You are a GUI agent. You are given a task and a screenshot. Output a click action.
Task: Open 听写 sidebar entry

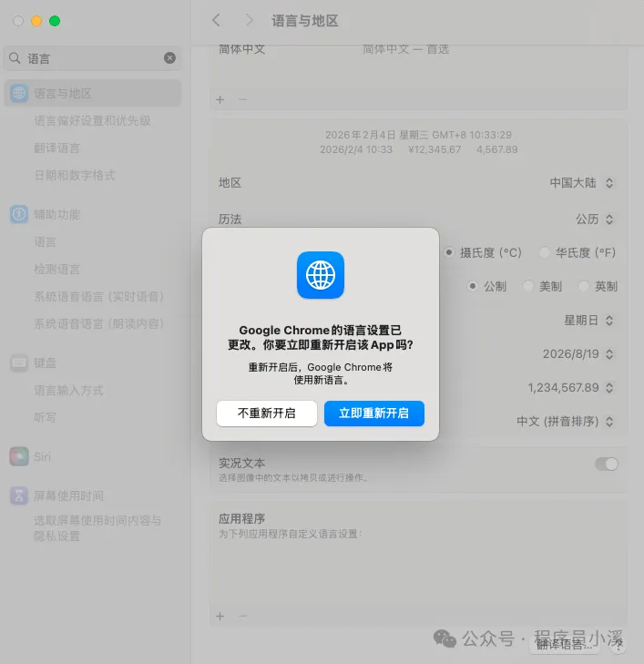pos(45,417)
